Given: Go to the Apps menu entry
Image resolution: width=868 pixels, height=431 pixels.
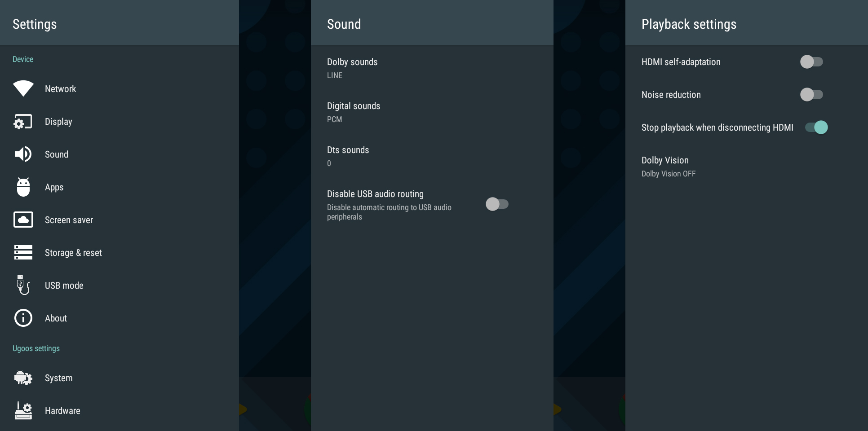Looking at the screenshot, I should click(120, 187).
